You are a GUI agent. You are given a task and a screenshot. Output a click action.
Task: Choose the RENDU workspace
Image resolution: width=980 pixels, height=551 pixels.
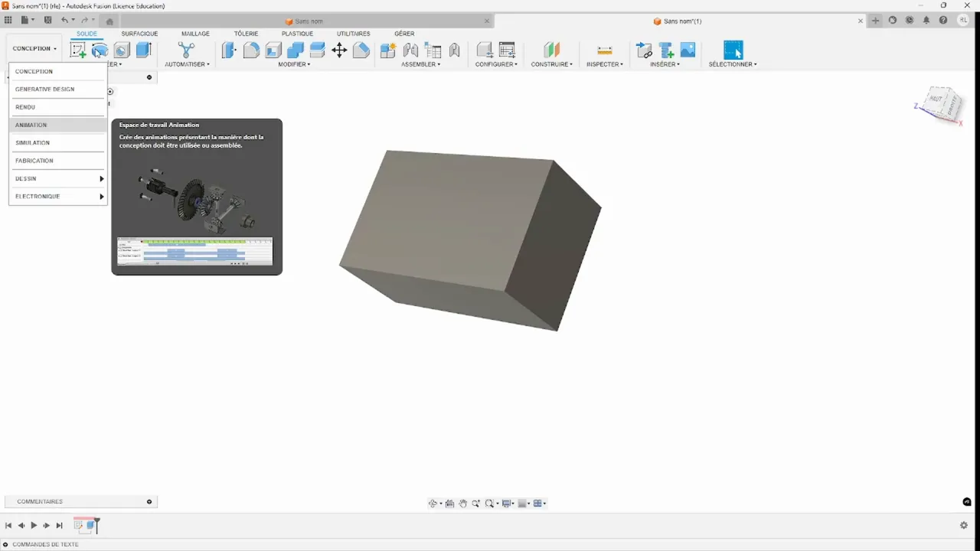(57, 107)
